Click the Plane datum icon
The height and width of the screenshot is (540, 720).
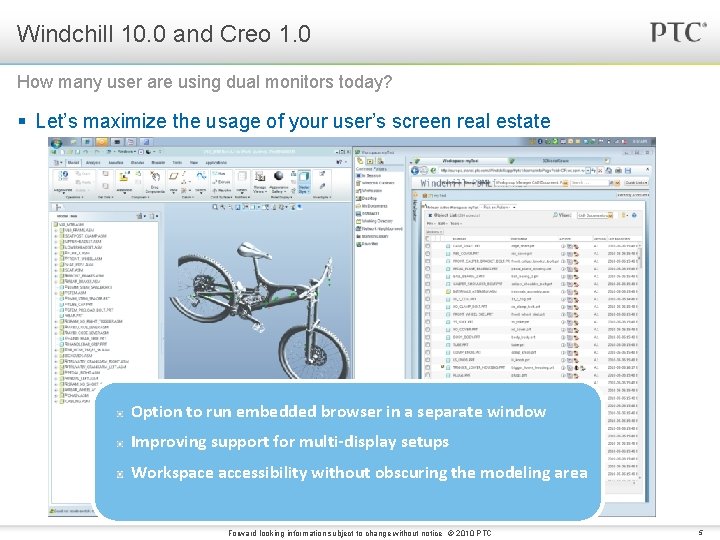(x=173, y=176)
